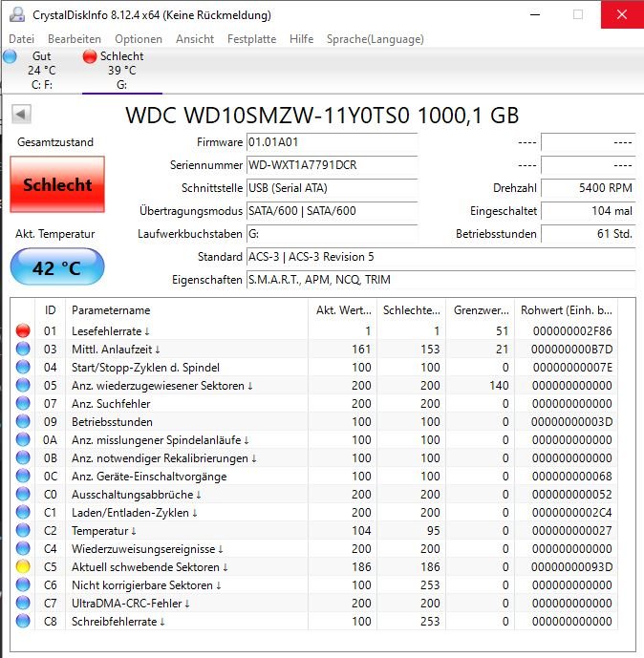
Task: Click the previous disk arrow button
Action: coord(21,115)
